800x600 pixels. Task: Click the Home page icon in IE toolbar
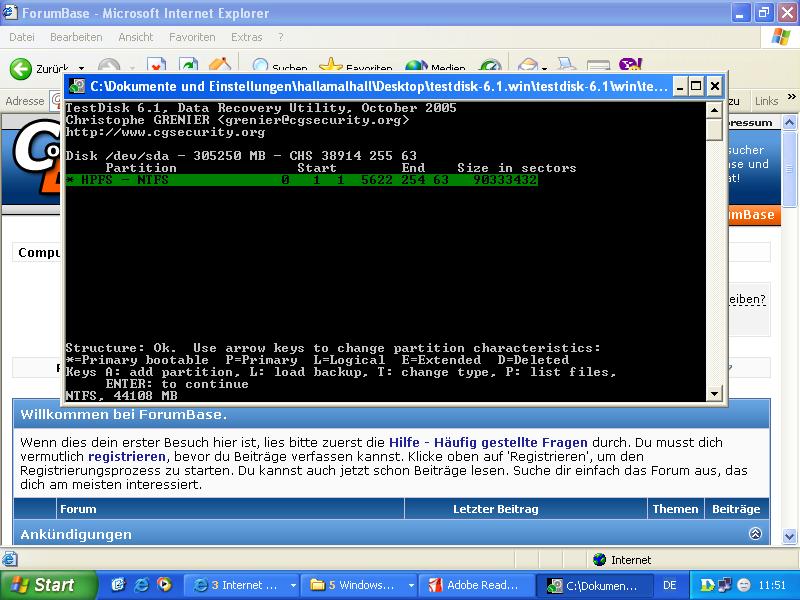point(220,65)
